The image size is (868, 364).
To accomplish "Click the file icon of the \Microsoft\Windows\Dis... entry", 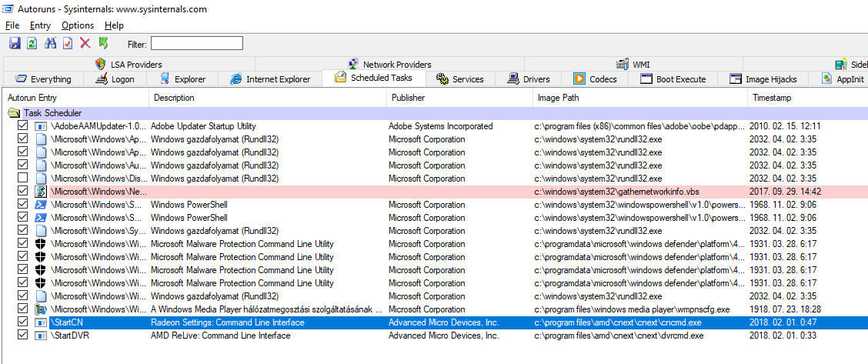I will [x=41, y=178].
